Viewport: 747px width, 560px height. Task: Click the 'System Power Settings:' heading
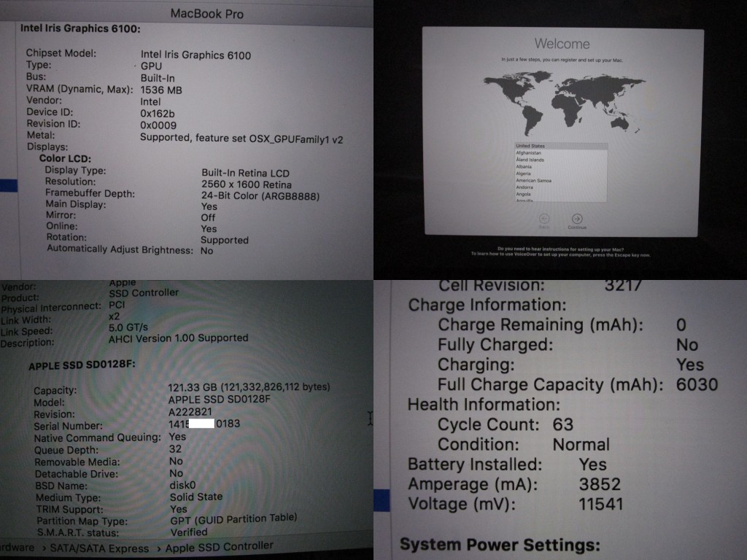pyautogui.click(x=500, y=544)
